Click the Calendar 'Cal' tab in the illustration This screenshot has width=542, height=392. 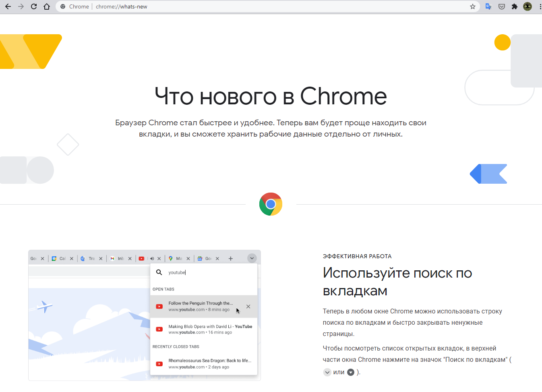(x=62, y=259)
